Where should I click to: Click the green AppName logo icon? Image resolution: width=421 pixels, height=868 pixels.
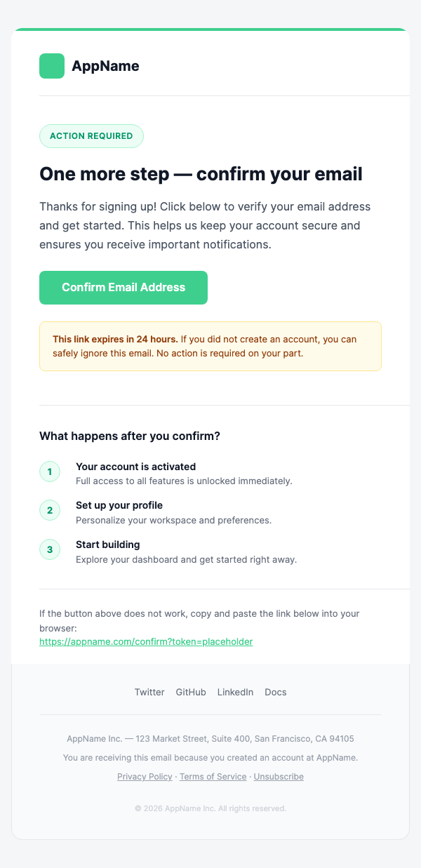(52, 66)
